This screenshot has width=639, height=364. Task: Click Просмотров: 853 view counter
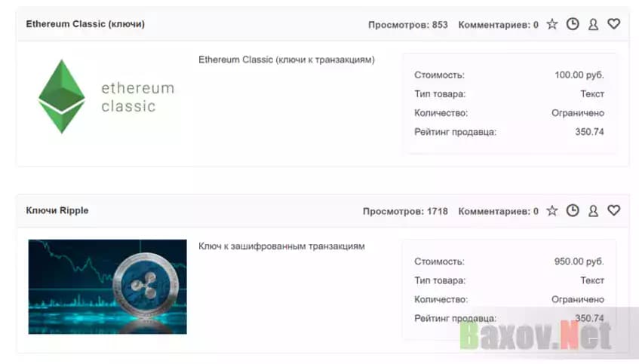(407, 25)
